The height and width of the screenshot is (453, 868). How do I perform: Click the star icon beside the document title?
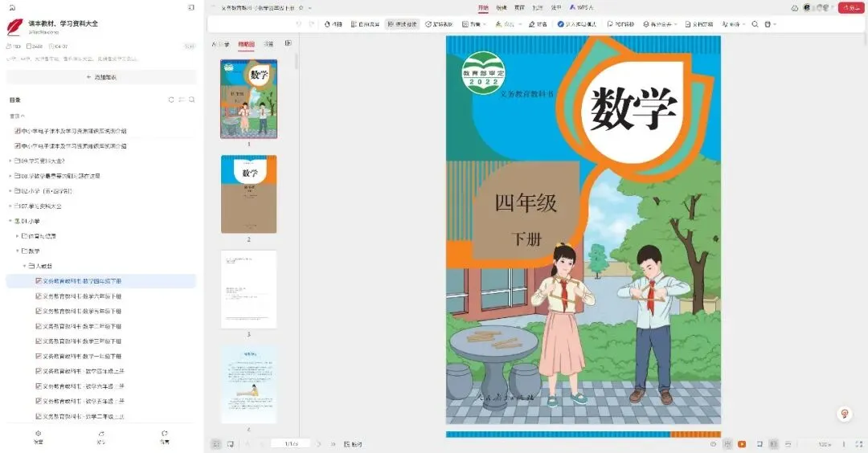(301, 8)
